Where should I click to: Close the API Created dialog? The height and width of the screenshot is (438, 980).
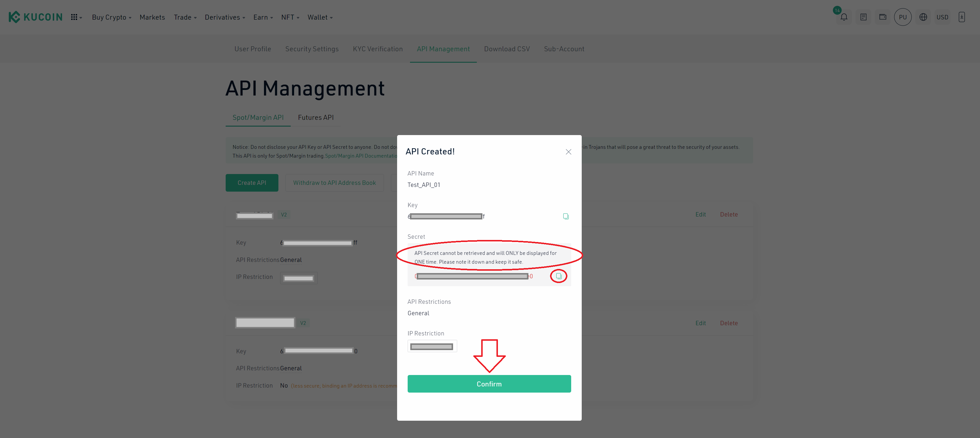coord(568,152)
